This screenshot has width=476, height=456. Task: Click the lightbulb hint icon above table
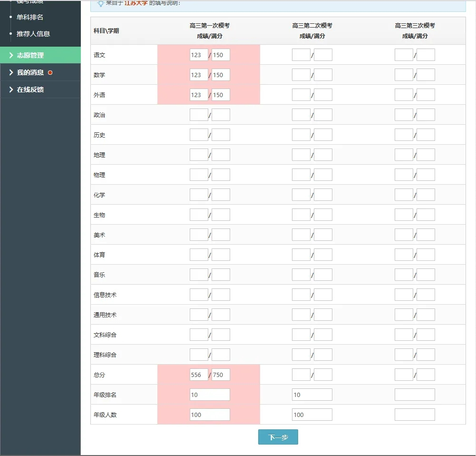tap(100, 3)
